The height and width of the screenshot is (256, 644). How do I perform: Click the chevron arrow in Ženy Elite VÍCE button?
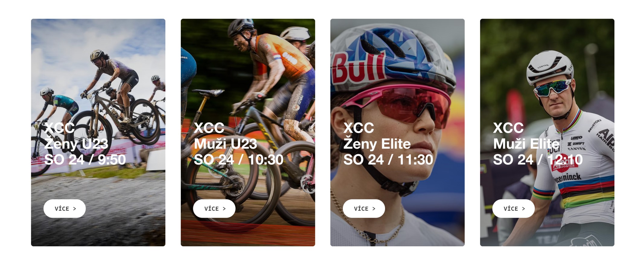pos(374,209)
